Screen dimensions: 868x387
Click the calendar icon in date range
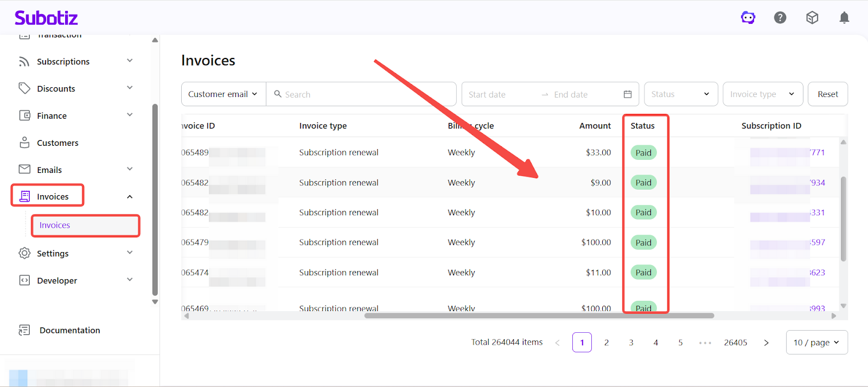click(628, 94)
